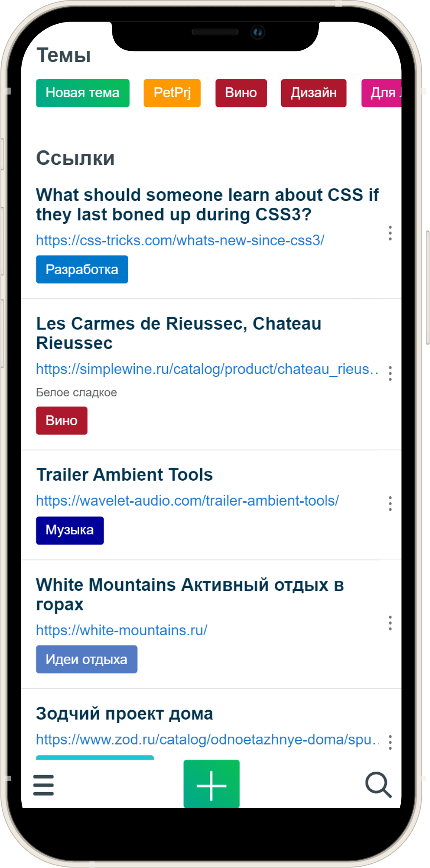The width and height of the screenshot is (430, 868).
Task: Open options menu for White Mountains link
Action: pyautogui.click(x=390, y=623)
